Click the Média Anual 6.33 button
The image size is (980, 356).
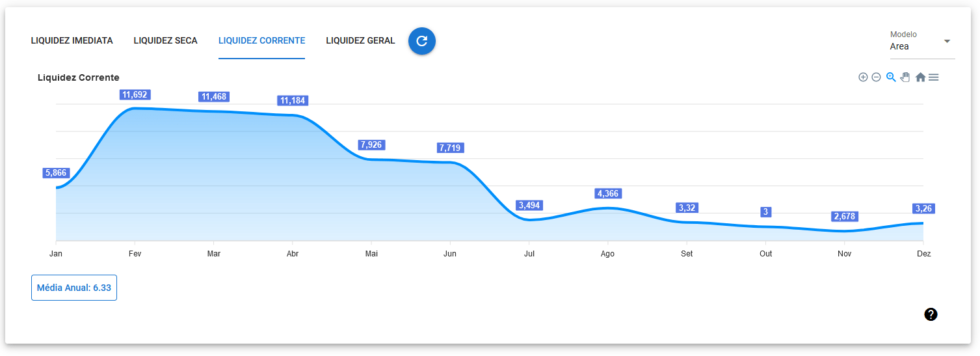(x=74, y=288)
